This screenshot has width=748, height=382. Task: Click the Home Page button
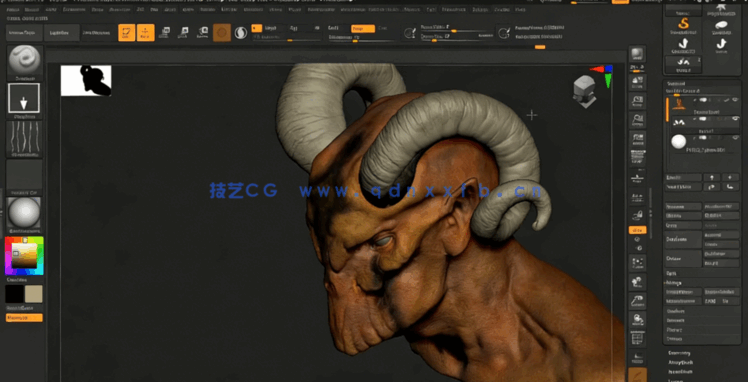pos(24,33)
